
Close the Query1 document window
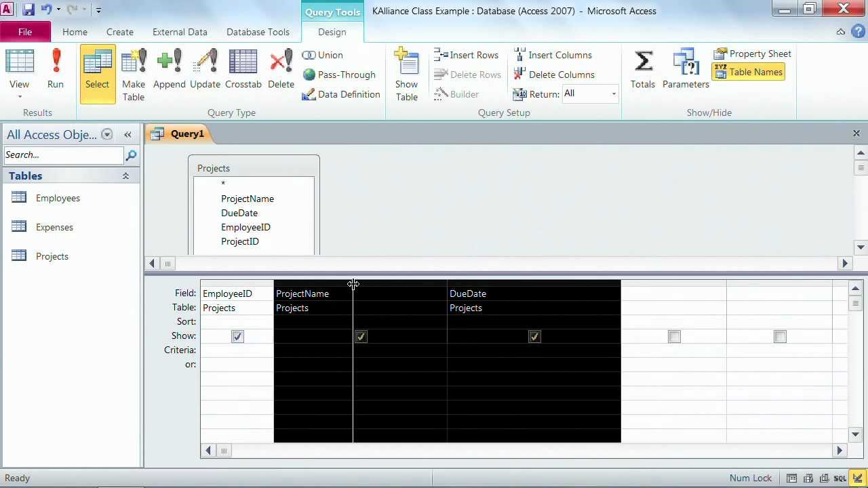pos(856,134)
